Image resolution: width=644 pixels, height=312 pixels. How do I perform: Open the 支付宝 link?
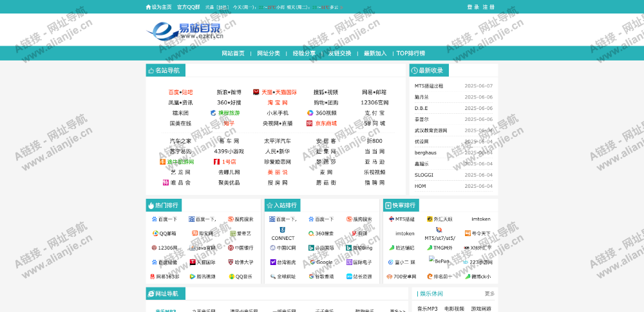click(x=375, y=113)
